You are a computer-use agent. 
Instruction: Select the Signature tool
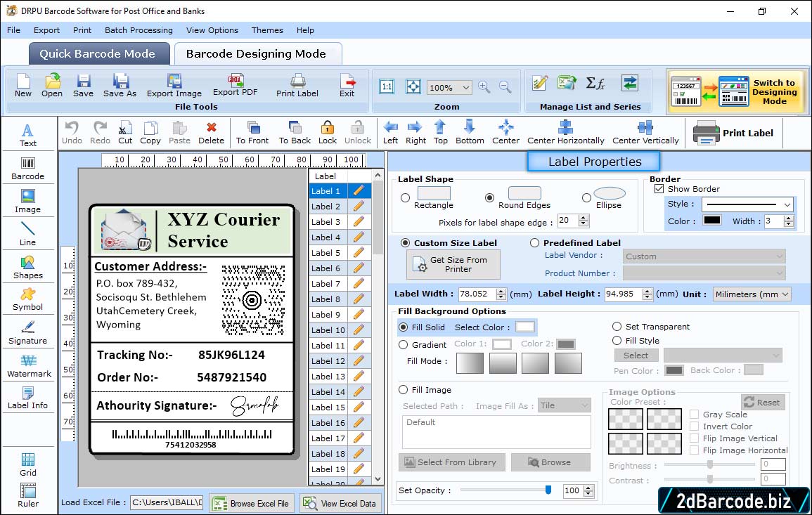point(28,333)
